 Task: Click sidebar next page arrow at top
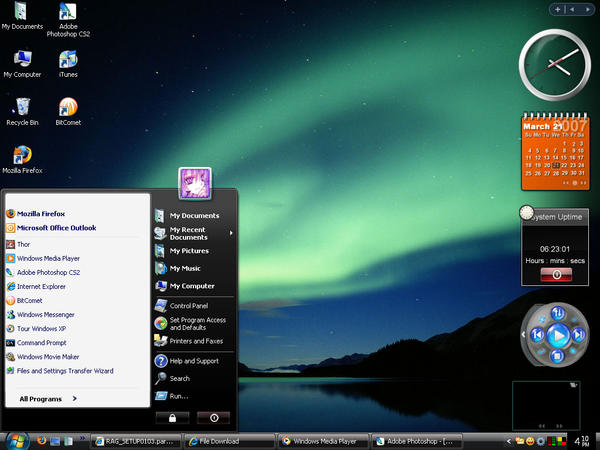[587, 10]
